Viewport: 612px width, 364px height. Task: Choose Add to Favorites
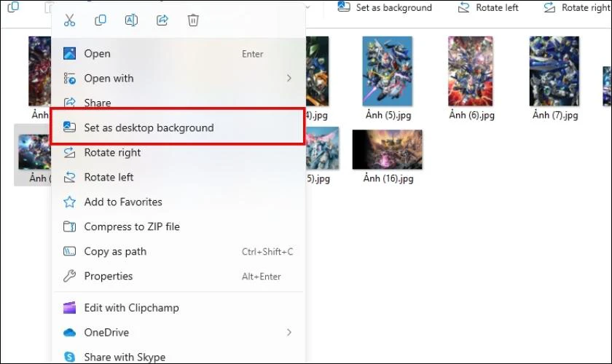[178, 202]
